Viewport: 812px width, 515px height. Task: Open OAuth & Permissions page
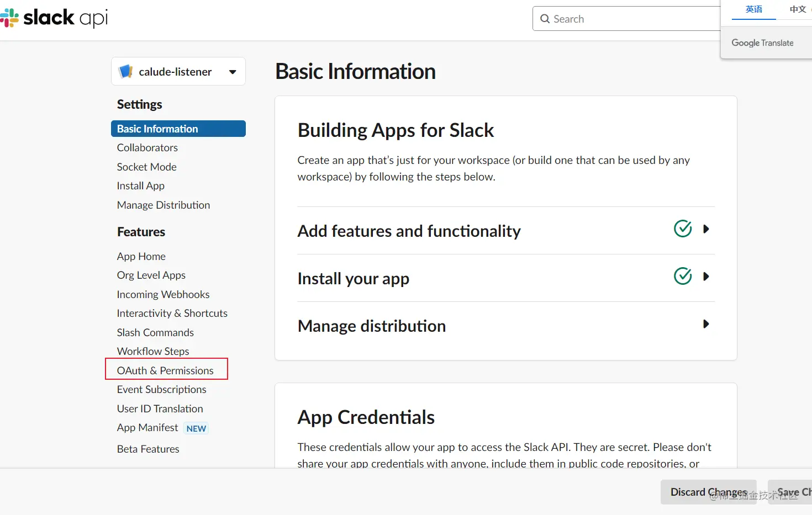165,370
